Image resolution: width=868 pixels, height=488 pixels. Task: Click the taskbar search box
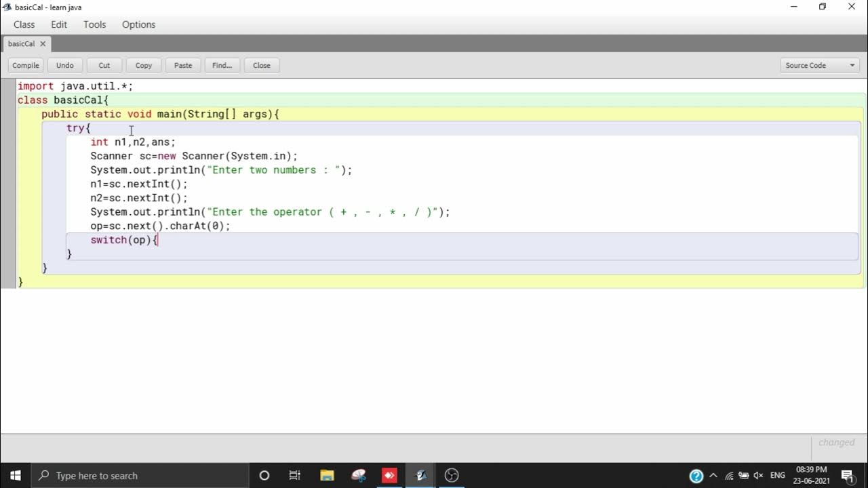(140, 475)
